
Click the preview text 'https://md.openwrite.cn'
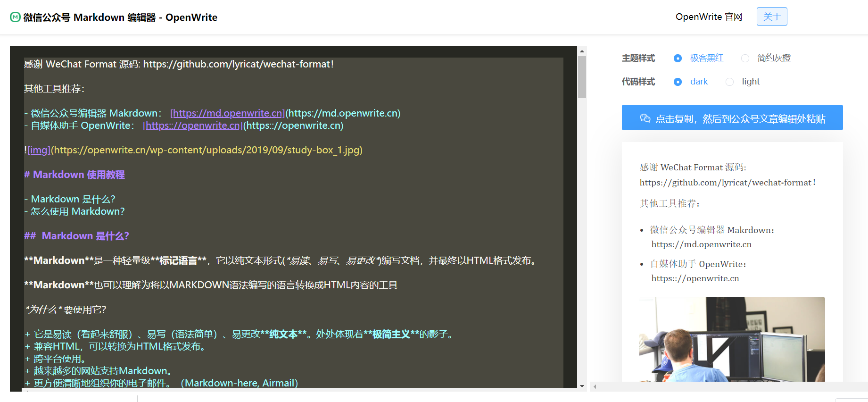pos(702,244)
